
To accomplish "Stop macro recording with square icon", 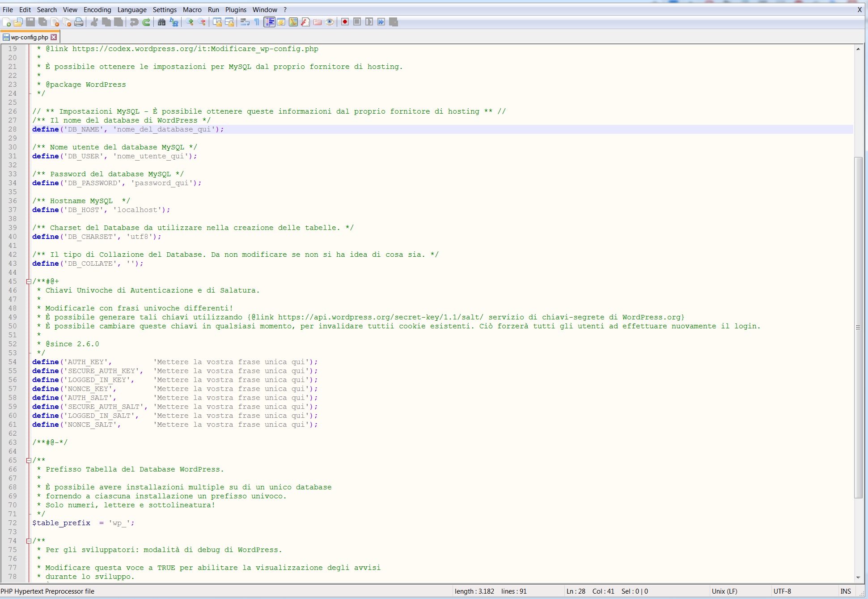I will [357, 22].
